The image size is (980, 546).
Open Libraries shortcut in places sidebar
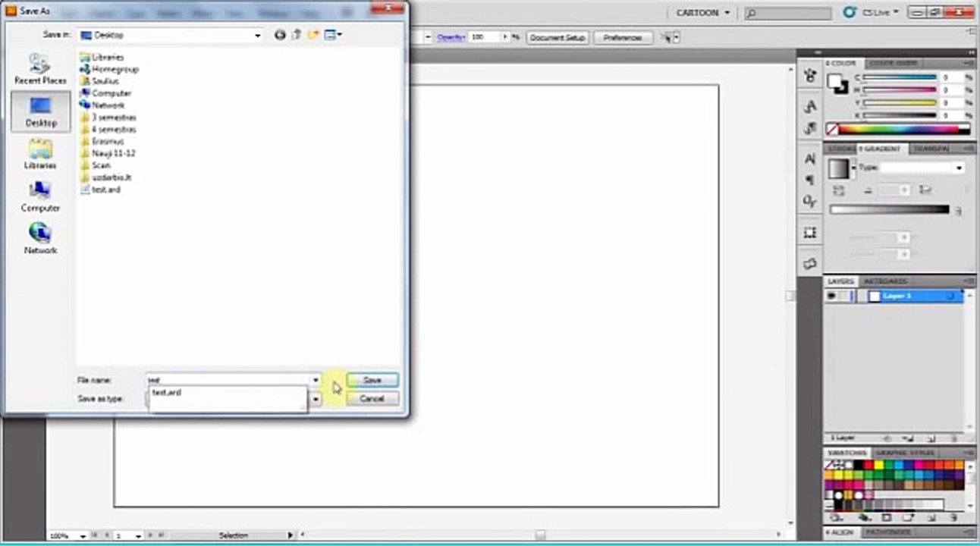(x=40, y=154)
